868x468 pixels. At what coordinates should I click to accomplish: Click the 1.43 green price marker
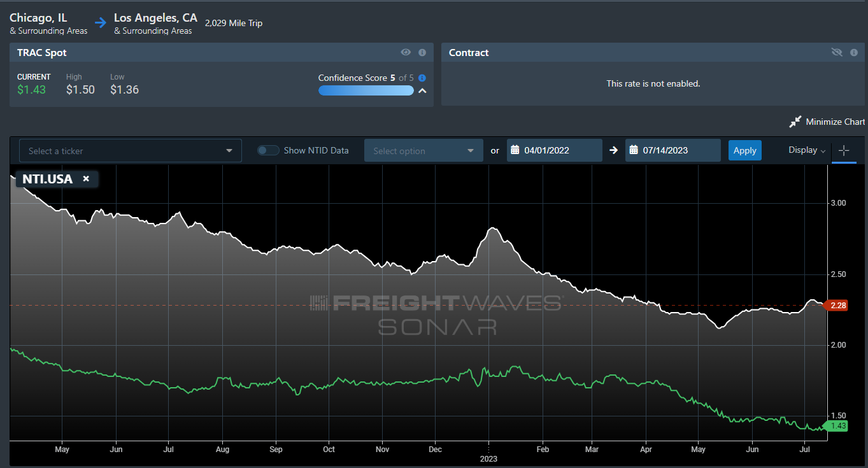tap(836, 426)
